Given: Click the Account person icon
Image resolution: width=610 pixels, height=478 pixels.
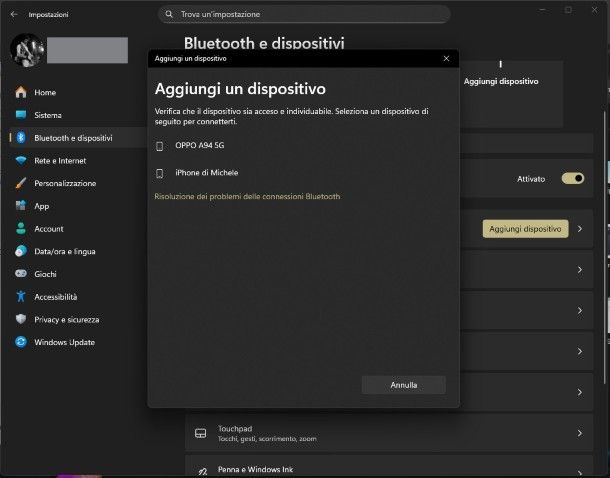Looking at the screenshot, I should tap(21, 229).
